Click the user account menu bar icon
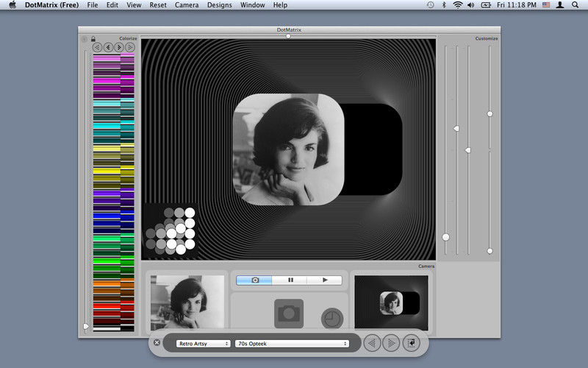The width and height of the screenshot is (588, 368). click(560, 5)
